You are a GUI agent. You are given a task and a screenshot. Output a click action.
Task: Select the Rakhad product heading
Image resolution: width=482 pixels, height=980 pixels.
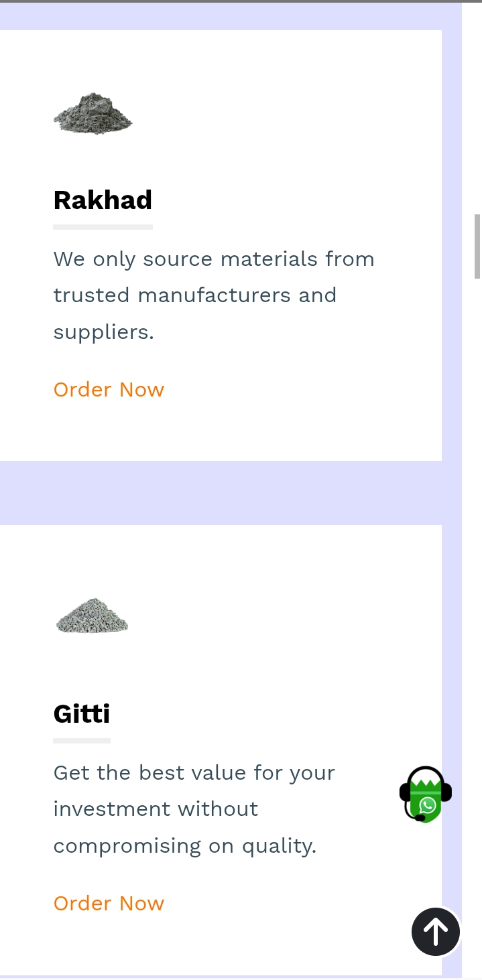103,200
